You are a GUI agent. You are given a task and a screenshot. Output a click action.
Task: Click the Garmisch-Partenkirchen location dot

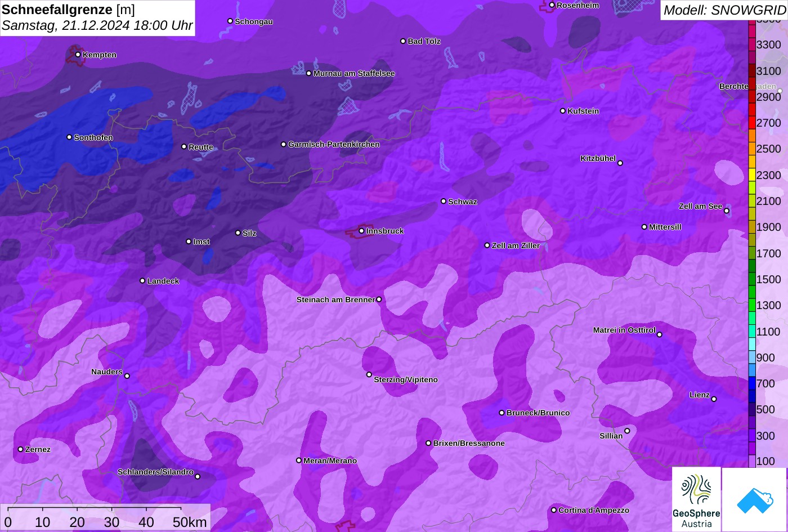pyautogui.click(x=283, y=144)
